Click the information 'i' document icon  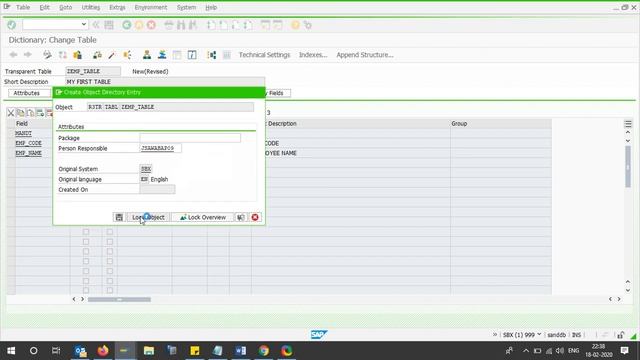coord(192,55)
